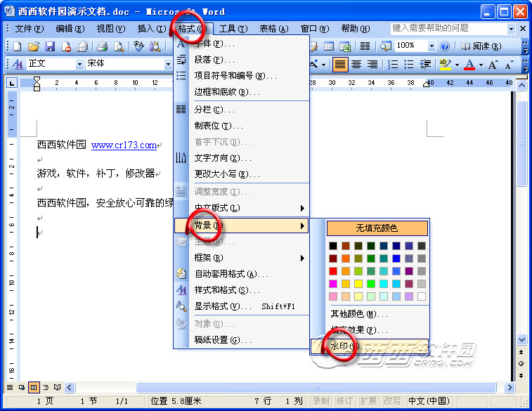Click vertical scrollbar down arrow
Screen dimensions: 532x411
(x=521, y=339)
